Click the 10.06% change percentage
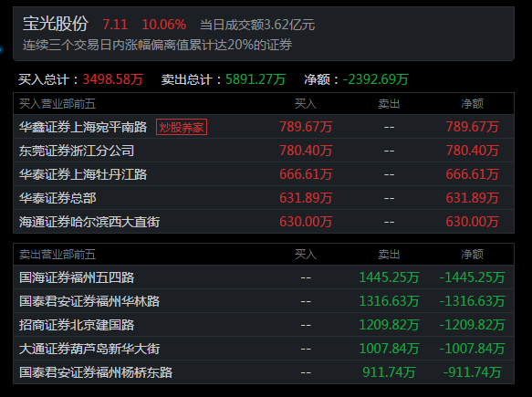This screenshot has height=397, width=532. coord(164,25)
